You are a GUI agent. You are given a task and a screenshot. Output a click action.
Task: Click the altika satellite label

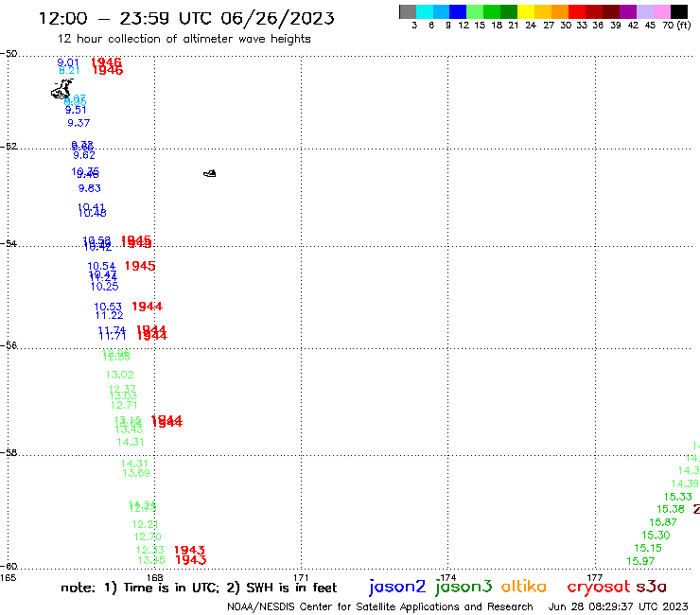coord(524,587)
